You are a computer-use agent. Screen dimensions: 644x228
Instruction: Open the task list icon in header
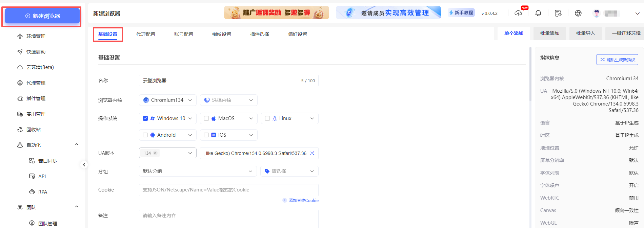pyautogui.click(x=558, y=13)
